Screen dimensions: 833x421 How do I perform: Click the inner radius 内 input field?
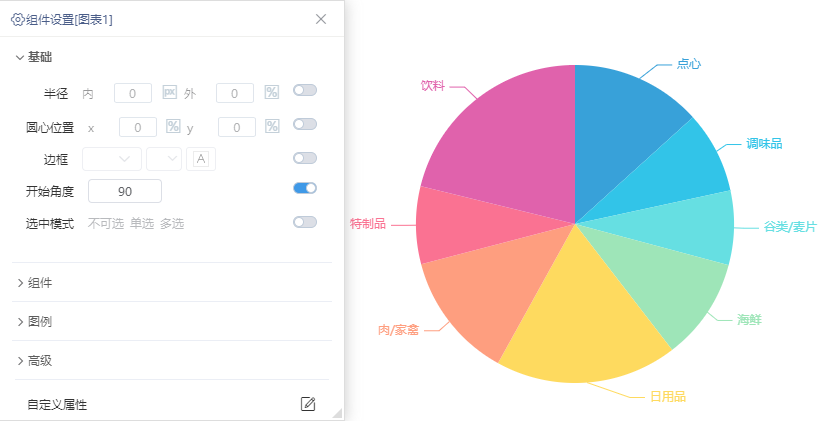133,94
